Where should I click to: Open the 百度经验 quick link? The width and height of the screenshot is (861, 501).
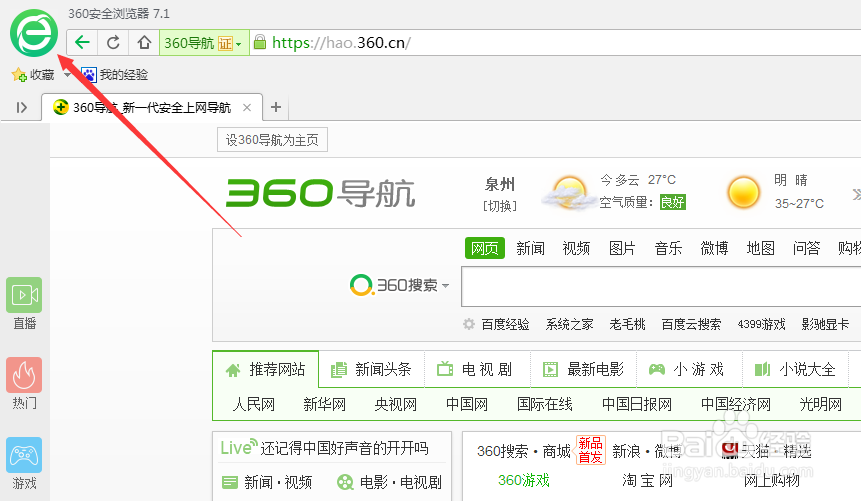pyautogui.click(x=505, y=324)
